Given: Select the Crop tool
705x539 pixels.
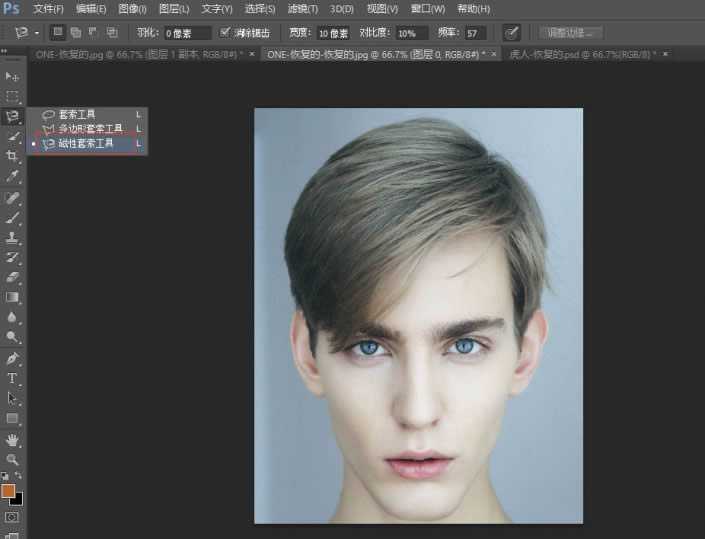Looking at the screenshot, I should (12, 156).
